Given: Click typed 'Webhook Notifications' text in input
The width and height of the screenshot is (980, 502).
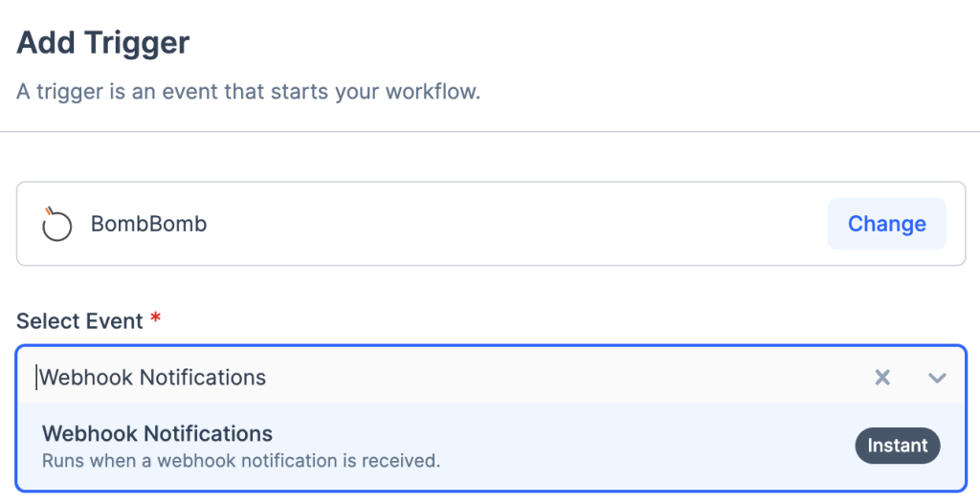Looking at the screenshot, I should click(153, 378).
